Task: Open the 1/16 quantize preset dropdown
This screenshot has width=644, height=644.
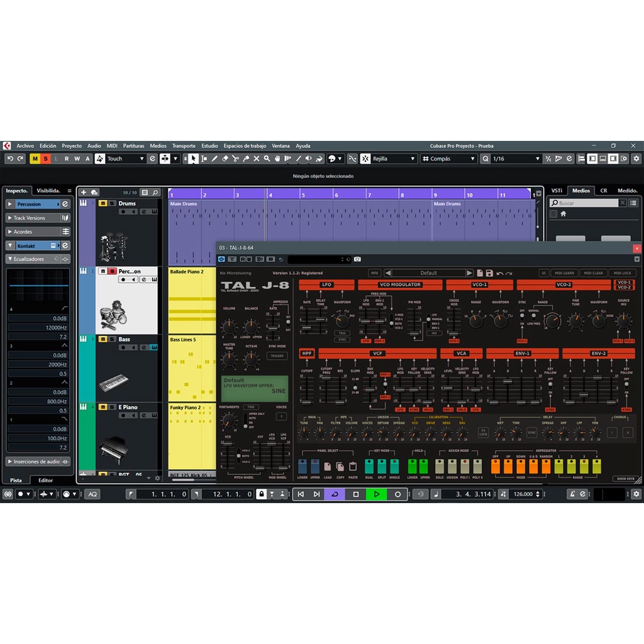Action: click(x=517, y=158)
